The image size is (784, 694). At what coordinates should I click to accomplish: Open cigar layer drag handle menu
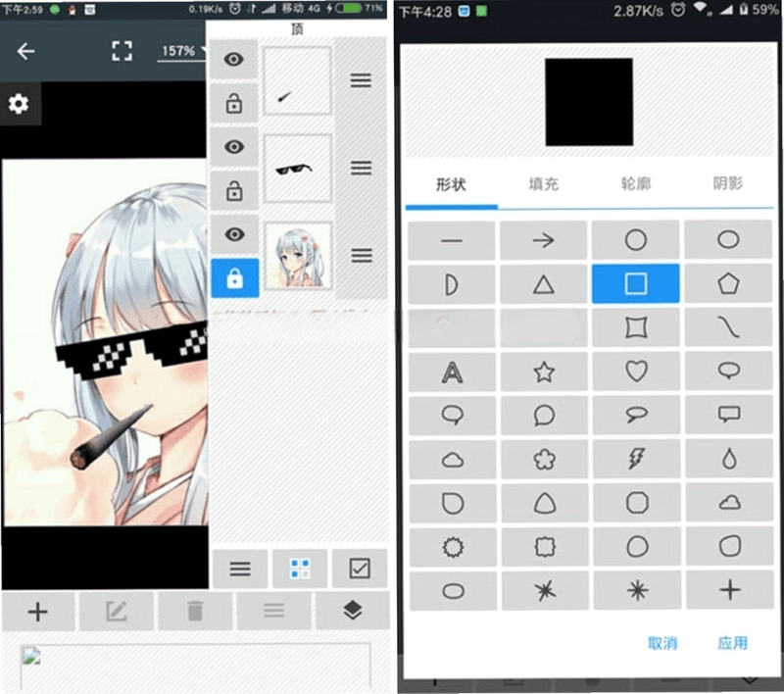pos(361,80)
